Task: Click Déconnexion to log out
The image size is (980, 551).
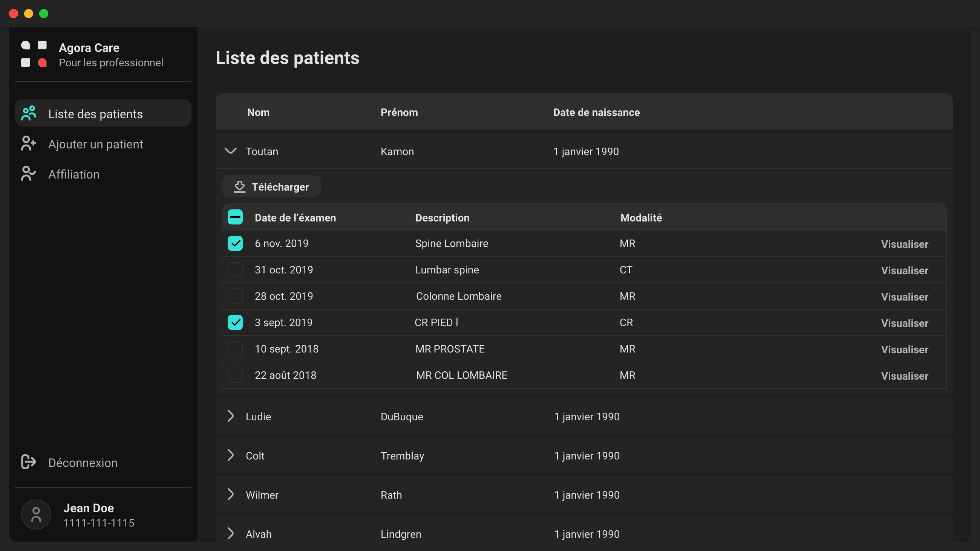Action: pyautogui.click(x=83, y=462)
